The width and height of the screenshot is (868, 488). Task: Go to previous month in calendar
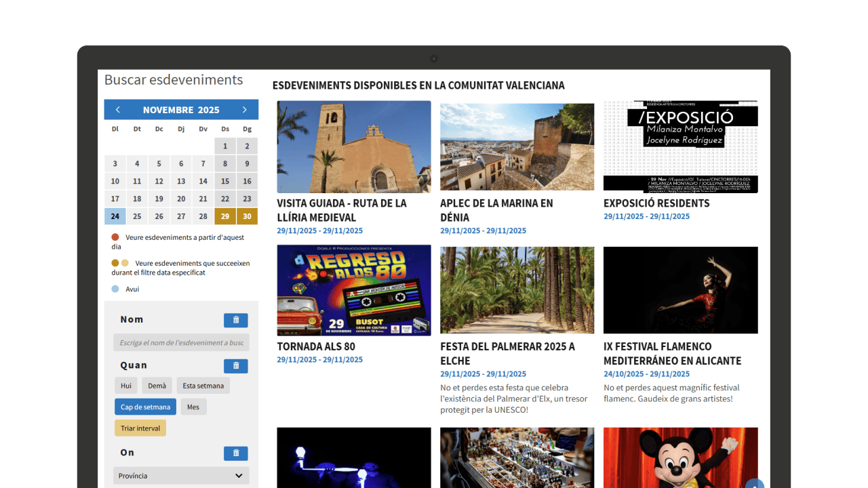tap(117, 110)
